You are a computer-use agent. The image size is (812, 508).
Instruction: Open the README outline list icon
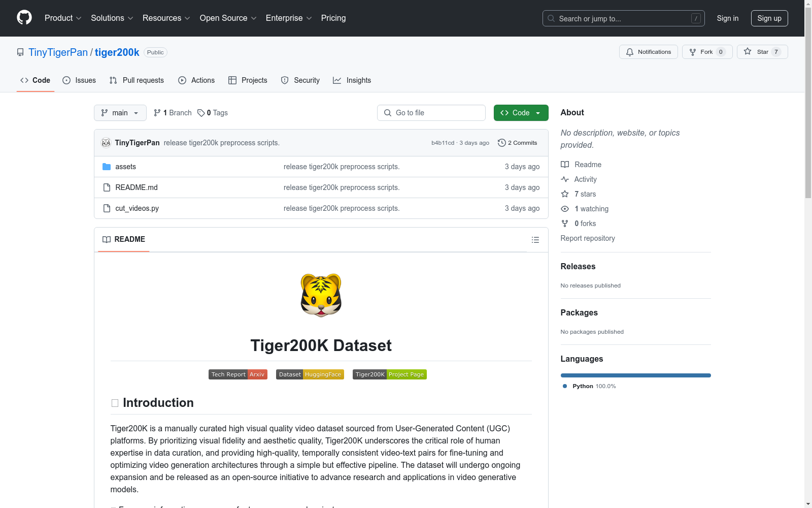[535, 239]
